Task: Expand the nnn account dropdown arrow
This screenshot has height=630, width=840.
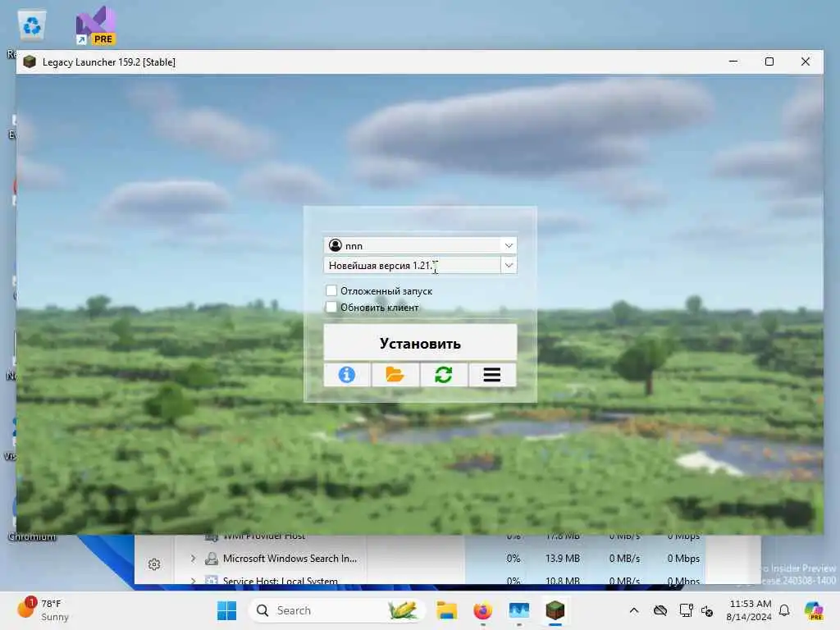Action: (509, 245)
